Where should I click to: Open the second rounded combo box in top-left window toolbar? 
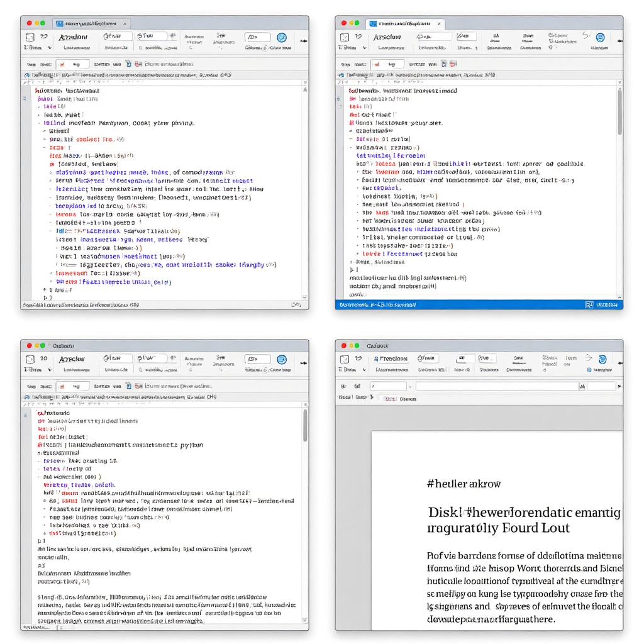pyautogui.click(x=151, y=36)
